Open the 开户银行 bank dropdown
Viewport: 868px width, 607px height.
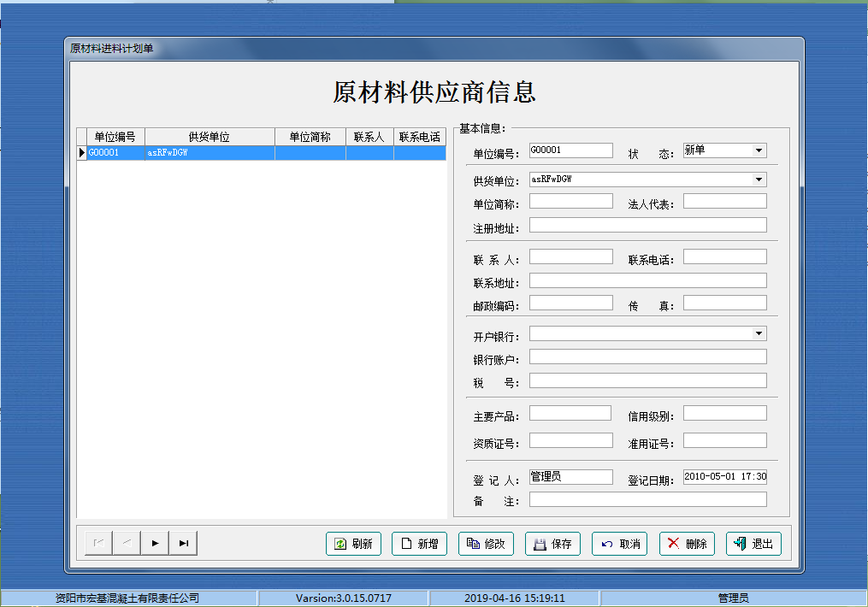click(759, 333)
